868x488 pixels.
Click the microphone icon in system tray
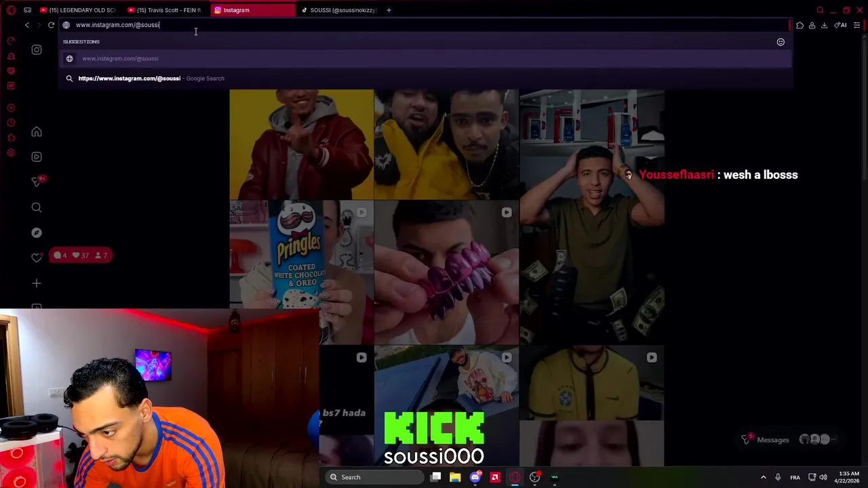tap(778, 477)
